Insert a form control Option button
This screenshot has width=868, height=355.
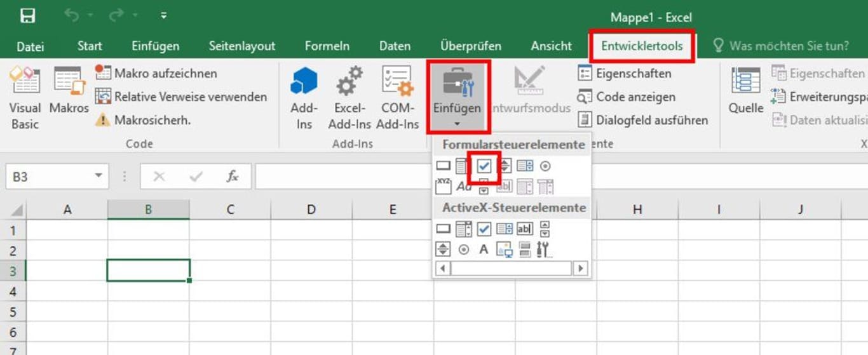(x=545, y=166)
